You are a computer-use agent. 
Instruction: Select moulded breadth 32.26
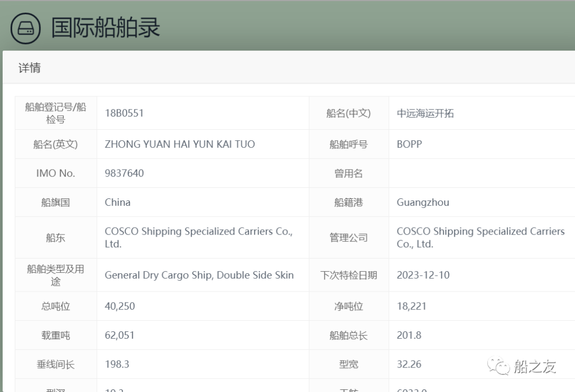coord(409,364)
